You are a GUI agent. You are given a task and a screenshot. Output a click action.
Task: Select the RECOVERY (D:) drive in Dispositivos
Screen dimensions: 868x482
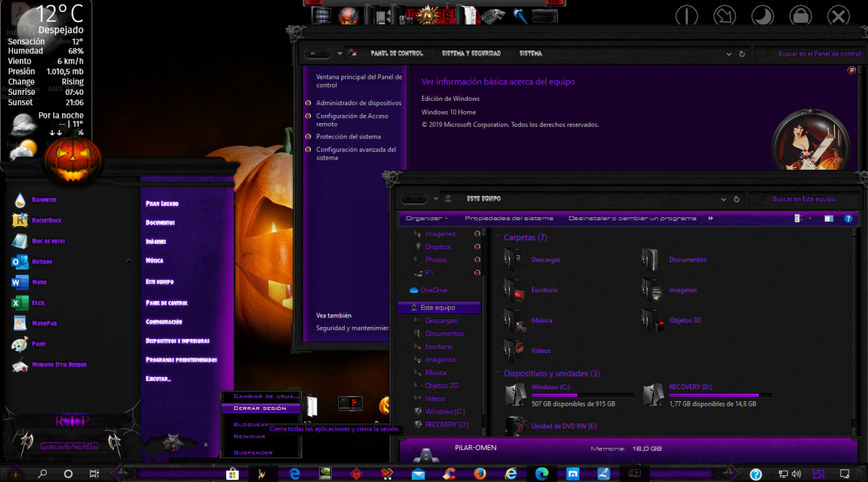(707, 395)
